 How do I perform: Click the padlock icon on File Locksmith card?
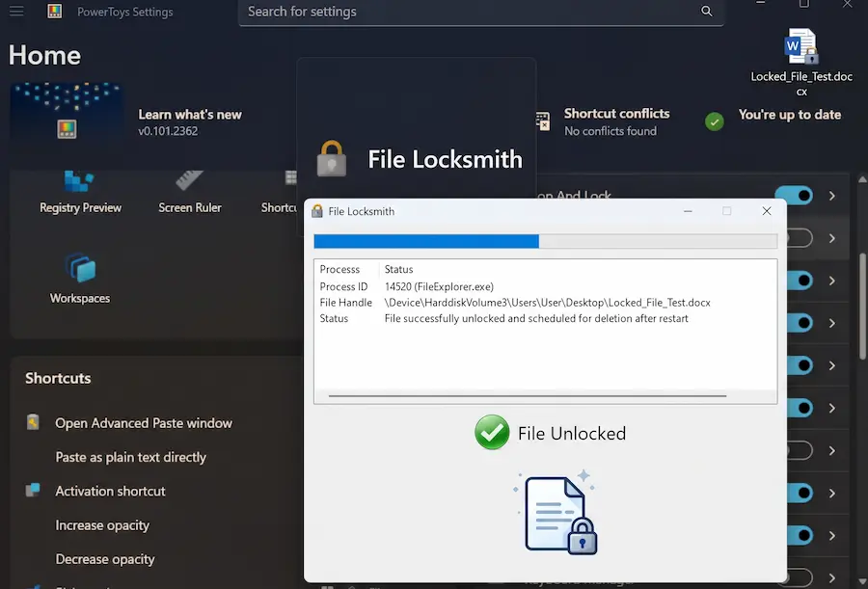click(x=331, y=158)
